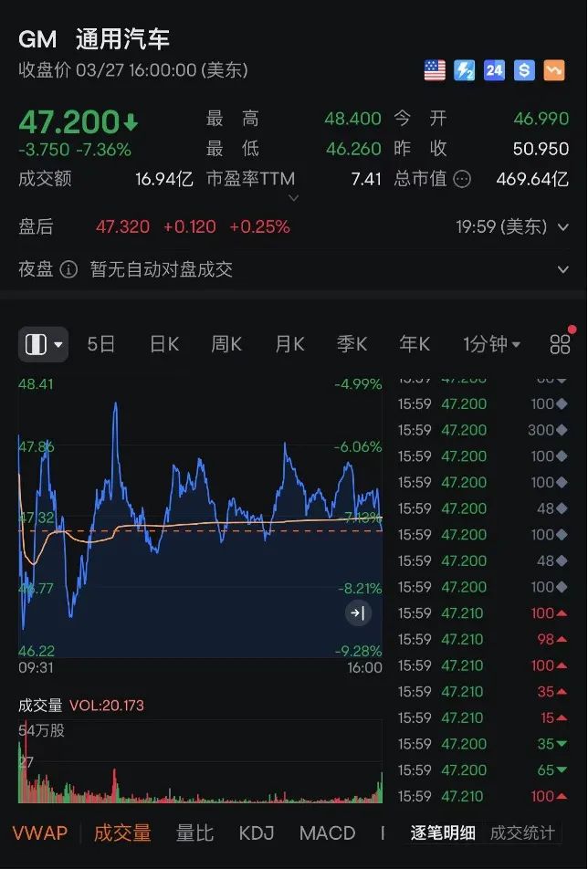This screenshot has height=869, width=588.
Task: Tap the intraday price chart area
Action: [200, 517]
